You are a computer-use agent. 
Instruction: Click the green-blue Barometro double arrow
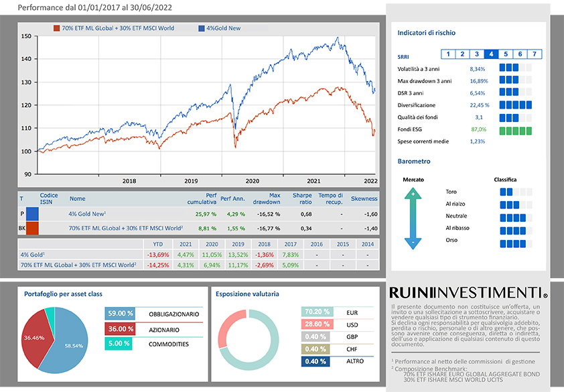(x=413, y=219)
